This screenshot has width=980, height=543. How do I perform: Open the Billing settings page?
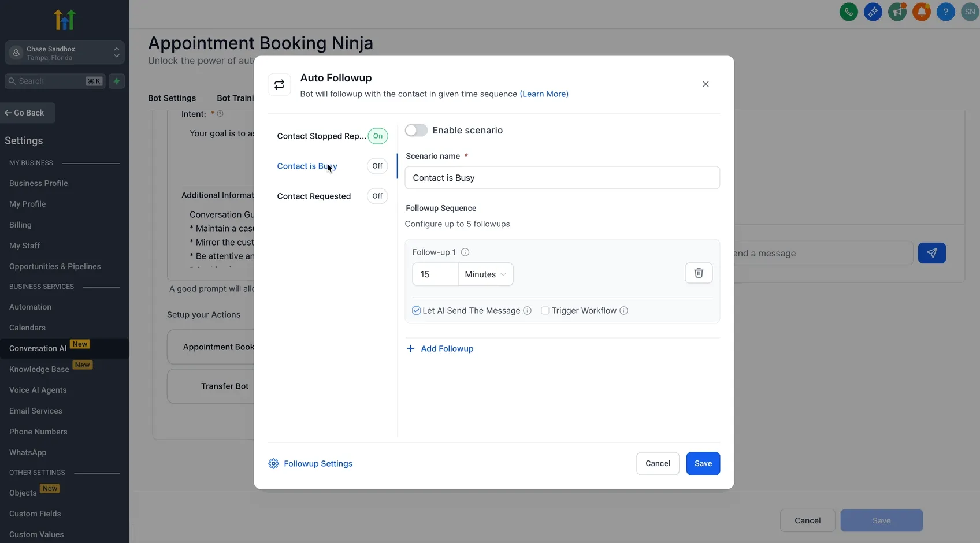20,225
